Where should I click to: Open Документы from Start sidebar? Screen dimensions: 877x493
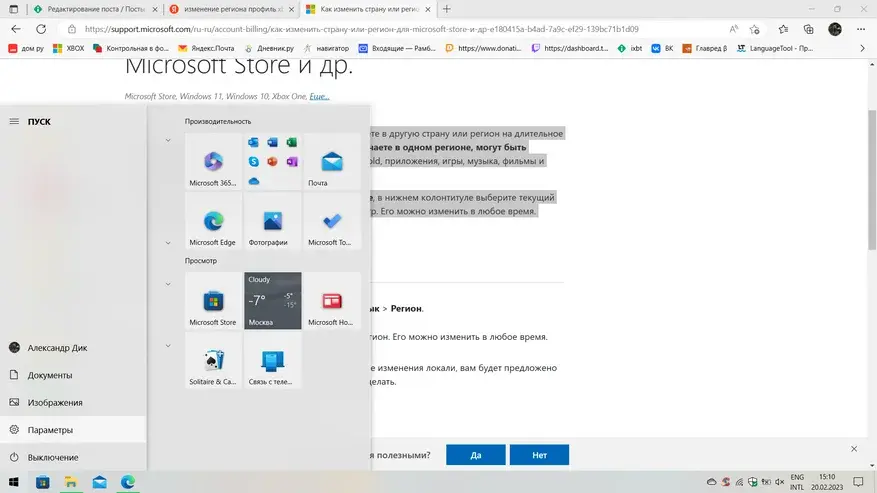click(73, 375)
